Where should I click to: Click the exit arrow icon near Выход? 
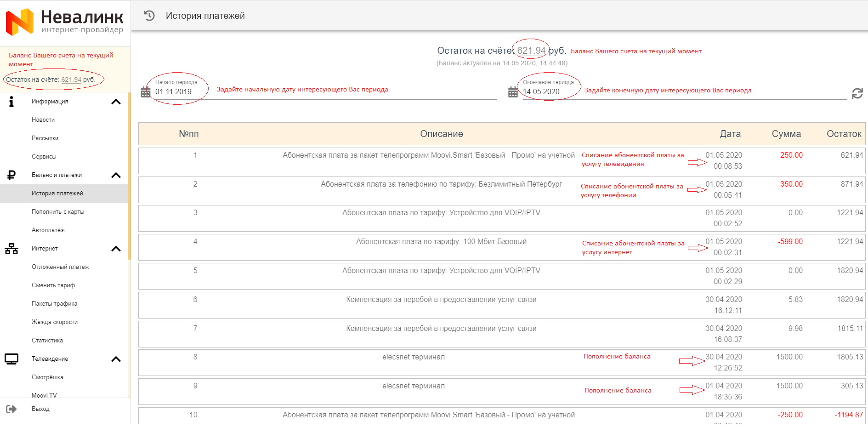pos(11,409)
